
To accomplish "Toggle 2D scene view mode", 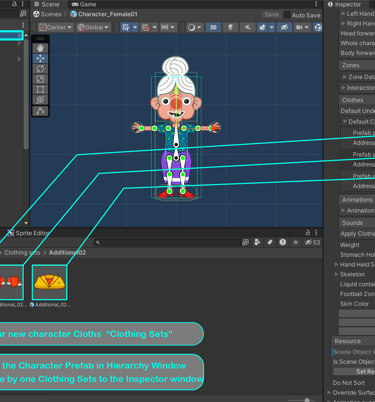I will (x=213, y=27).
